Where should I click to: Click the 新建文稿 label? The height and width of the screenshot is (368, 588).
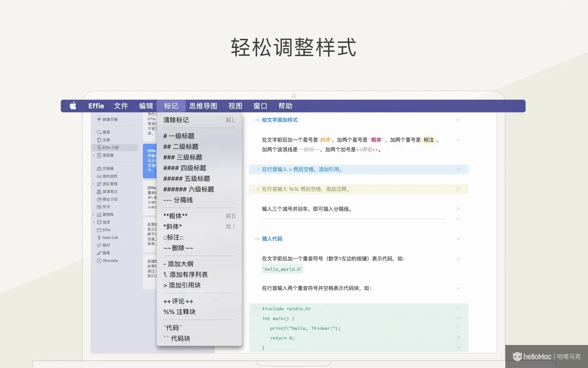point(110,120)
